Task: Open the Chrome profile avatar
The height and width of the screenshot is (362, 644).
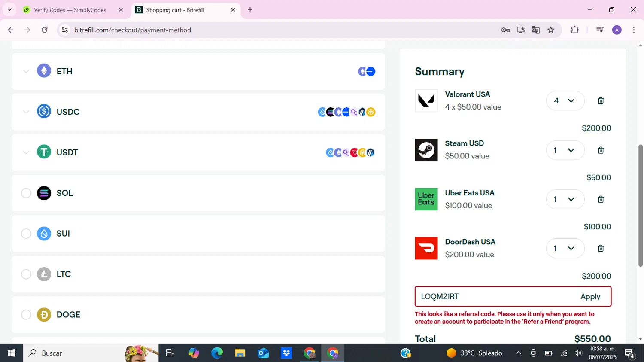Action: click(617, 30)
